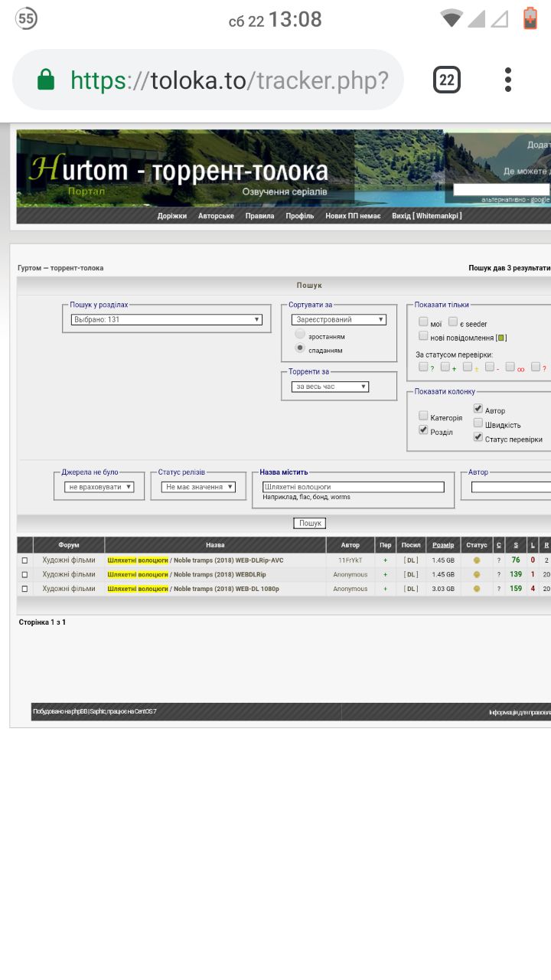Image resolution: width=551 pixels, height=980 pixels.
Task: Tap the circled 55 status icon
Action: coord(26,18)
